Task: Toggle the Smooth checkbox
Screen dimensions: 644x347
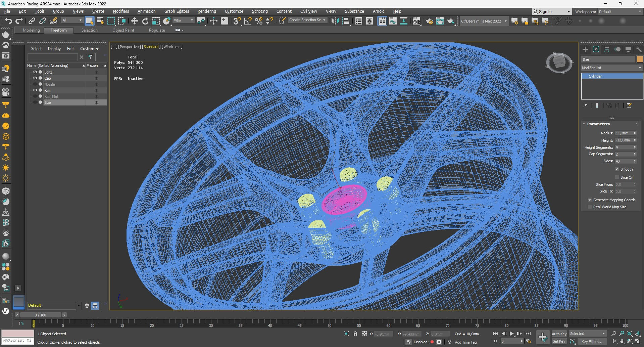Action: pos(617,169)
